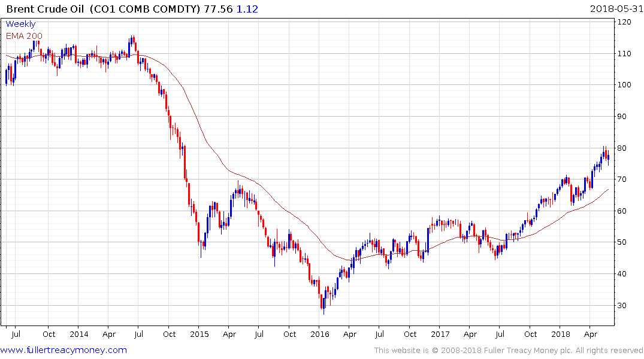
Task: Click the 40 price axis label
Action: tap(622, 273)
